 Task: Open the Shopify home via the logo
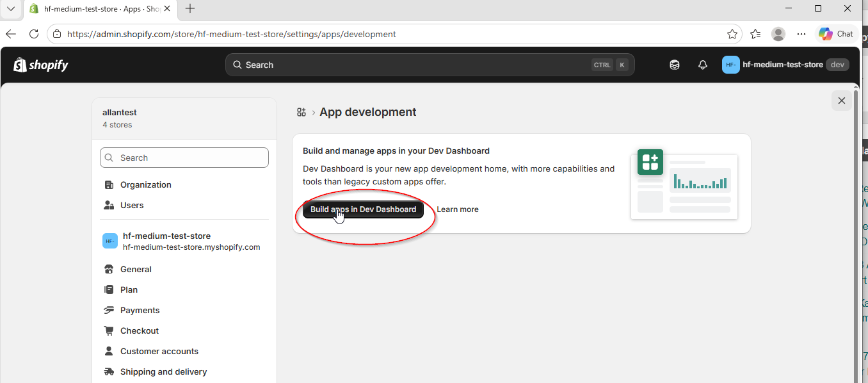tap(40, 64)
